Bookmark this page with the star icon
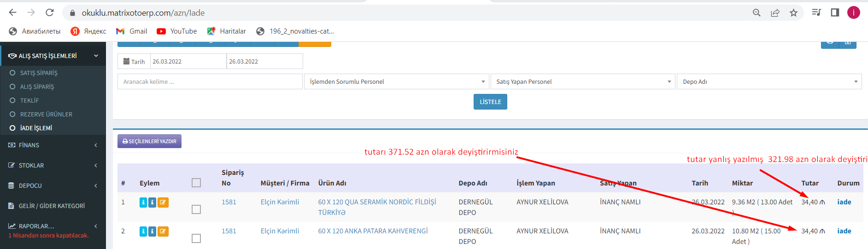The image size is (868, 249). [x=793, y=13]
